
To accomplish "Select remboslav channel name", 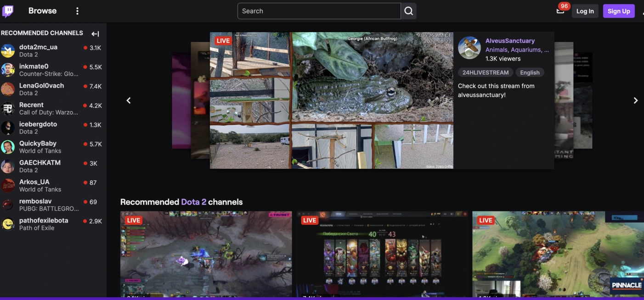I will click(x=35, y=201).
